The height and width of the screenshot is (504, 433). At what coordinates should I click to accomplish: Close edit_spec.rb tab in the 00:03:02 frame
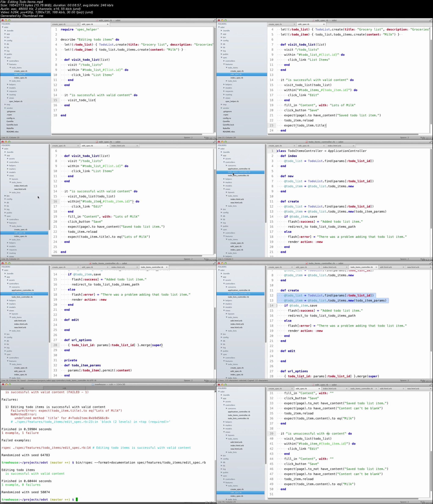[107, 146]
